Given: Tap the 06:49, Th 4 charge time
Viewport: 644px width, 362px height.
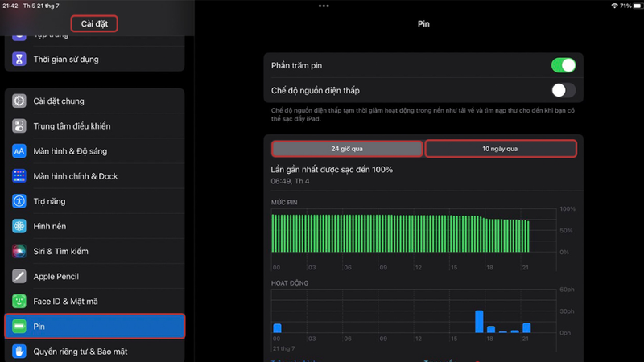Looking at the screenshot, I should click(290, 181).
